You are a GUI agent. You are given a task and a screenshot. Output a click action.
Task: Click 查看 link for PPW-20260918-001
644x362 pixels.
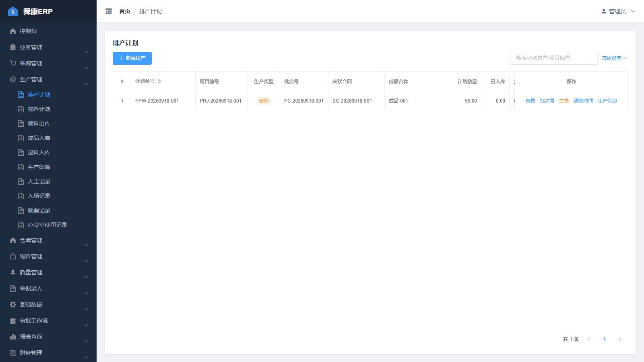(530, 101)
